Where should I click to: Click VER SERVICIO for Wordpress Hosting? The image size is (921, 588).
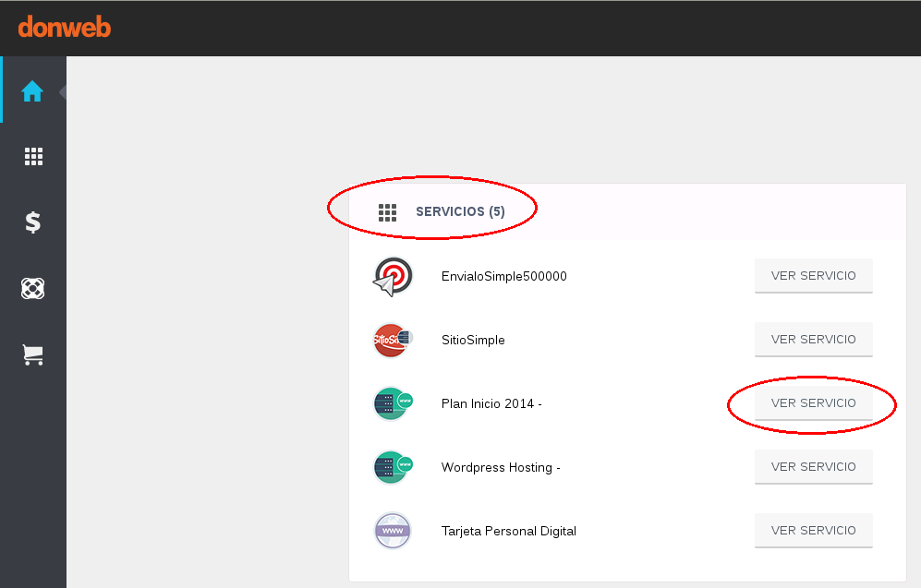point(814,466)
